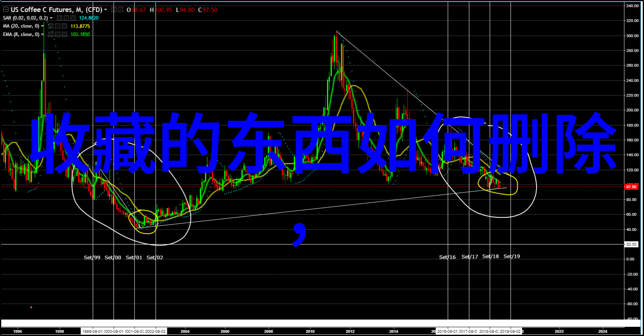Screen dimensions: 644x336
Task: Click the 1999-09-01 date marker on time axis
Action: 92,332
